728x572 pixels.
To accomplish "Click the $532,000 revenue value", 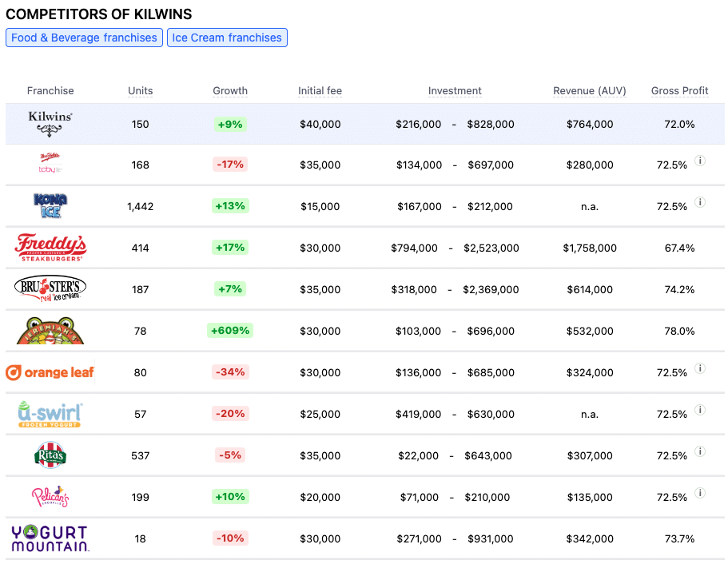I will (590, 331).
